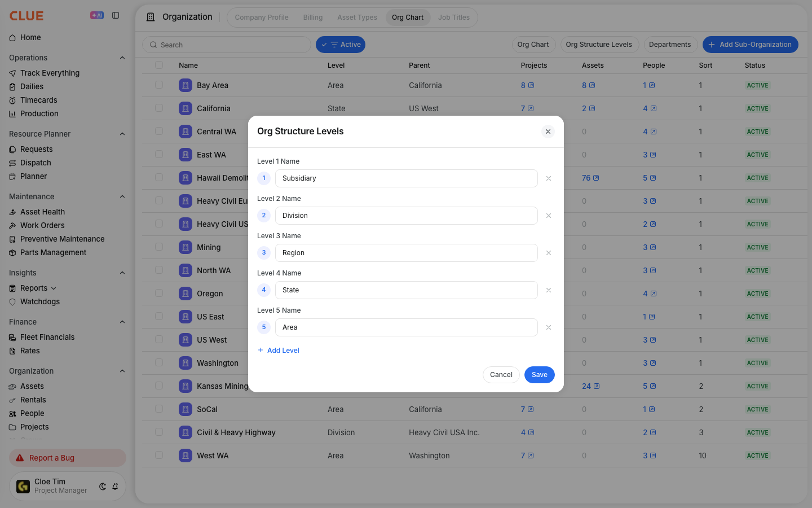Click the AI badge icon beside the logo
812x508 pixels.
click(97, 16)
